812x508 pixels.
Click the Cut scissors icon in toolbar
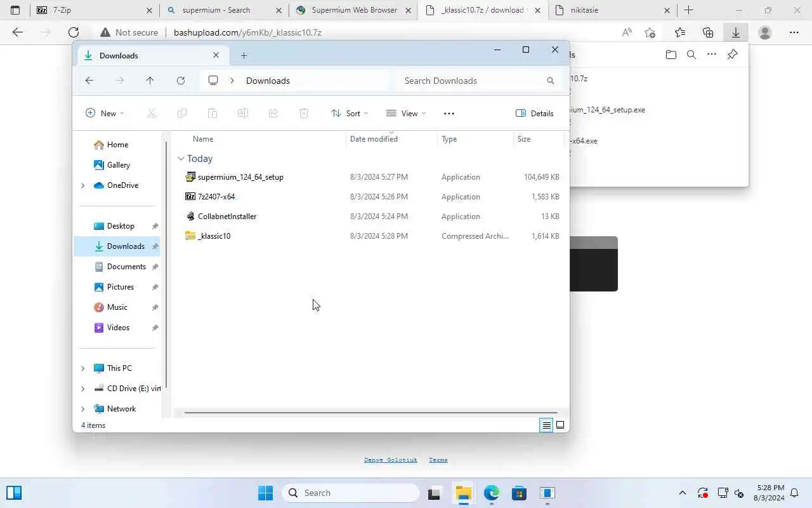pos(152,113)
